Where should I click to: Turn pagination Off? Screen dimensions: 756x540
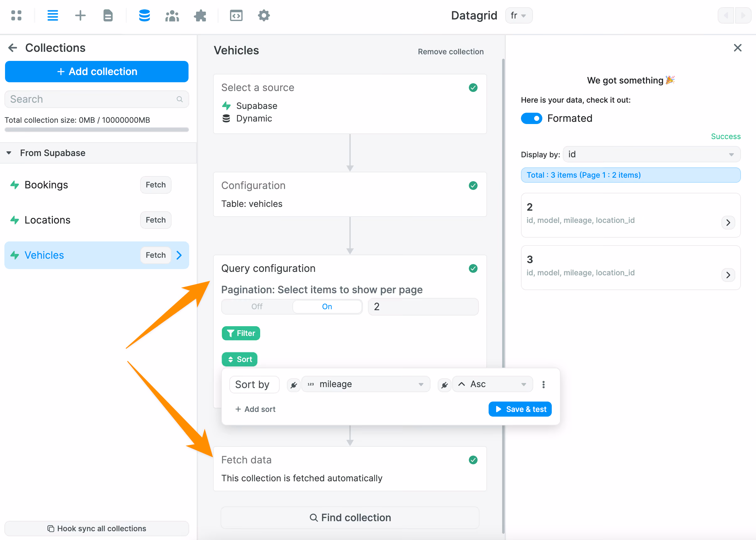pos(257,307)
